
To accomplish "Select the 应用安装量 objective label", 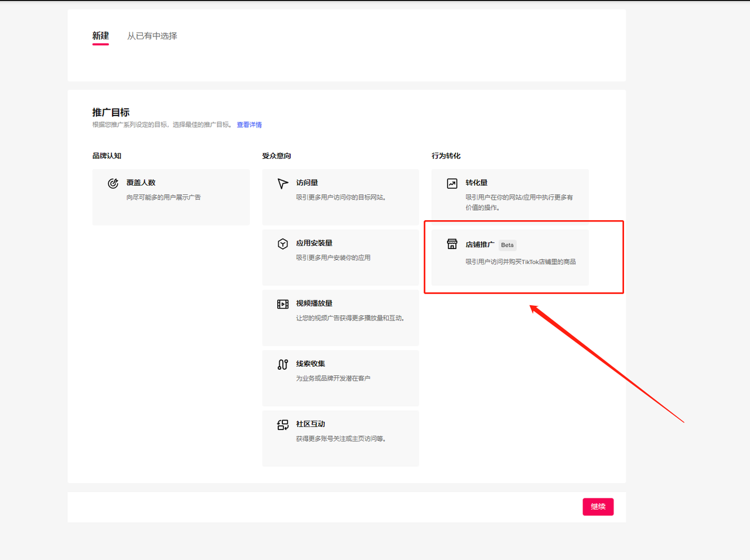I will (x=314, y=243).
